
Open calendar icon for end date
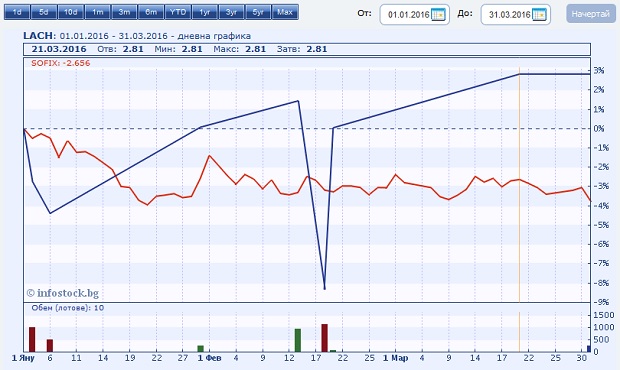tap(539, 15)
